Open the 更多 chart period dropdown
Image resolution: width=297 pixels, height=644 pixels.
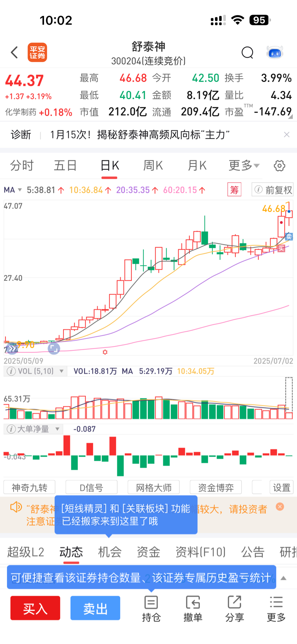tap(244, 166)
